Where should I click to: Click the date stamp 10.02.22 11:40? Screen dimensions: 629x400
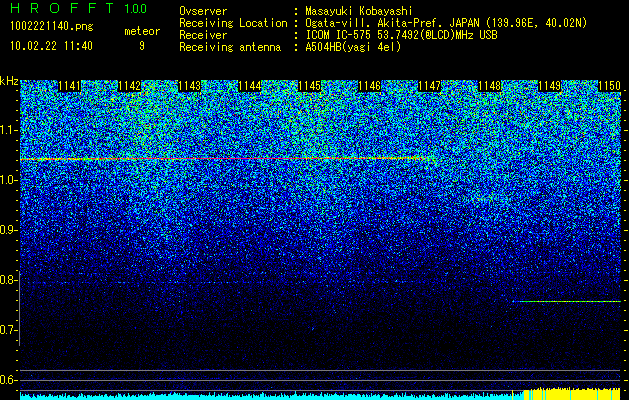tap(51, 46)
